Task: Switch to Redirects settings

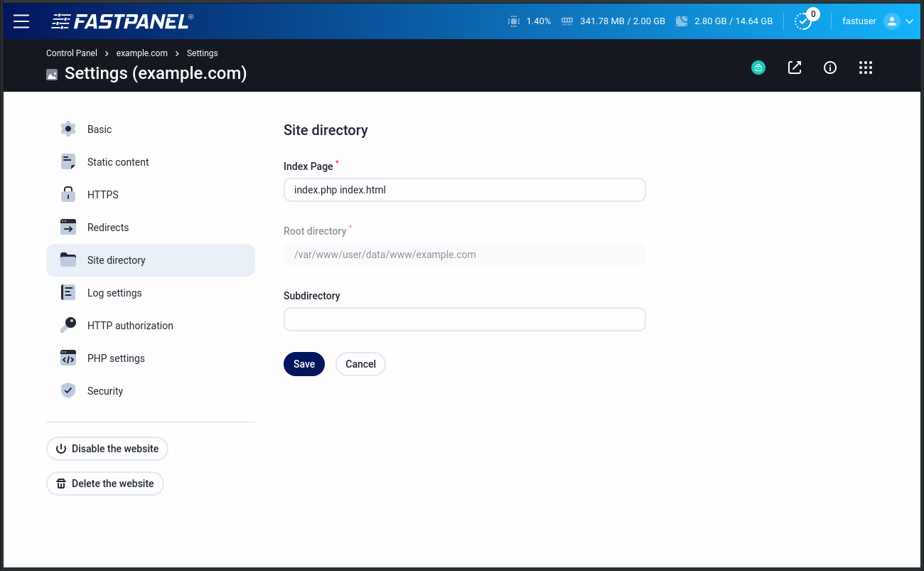Action: [x=151, y=228]
